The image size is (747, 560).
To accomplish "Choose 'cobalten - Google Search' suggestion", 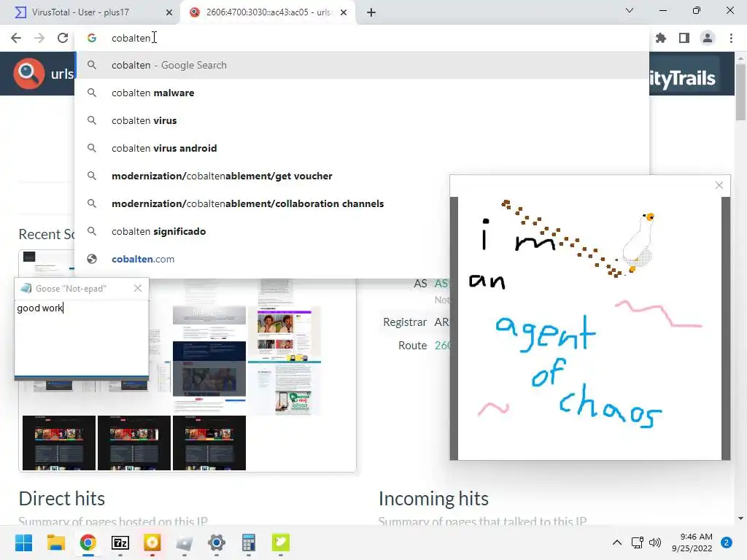I will [x=362, y=65].
